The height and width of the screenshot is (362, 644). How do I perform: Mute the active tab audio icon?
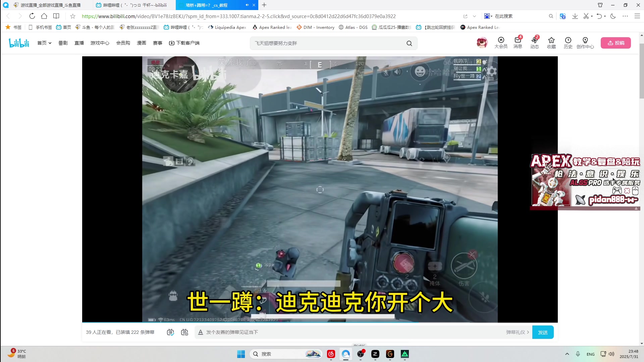[x=247, y=5]
